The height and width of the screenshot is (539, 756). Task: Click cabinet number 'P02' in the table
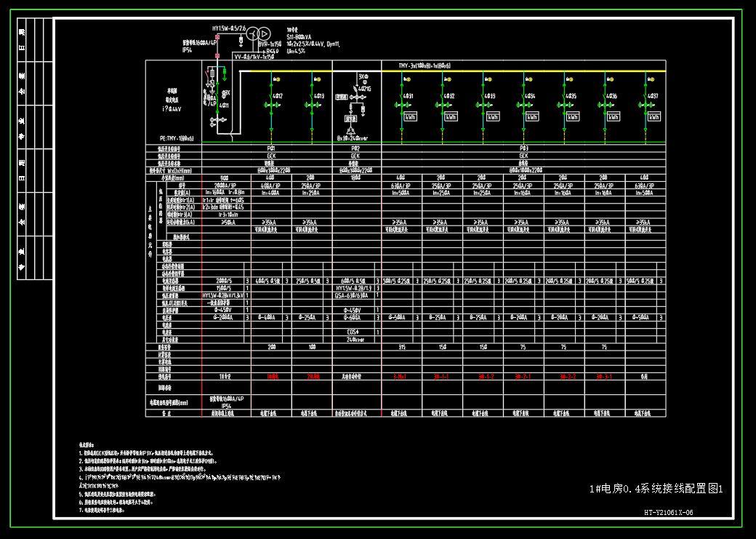[x=355, y=148]
